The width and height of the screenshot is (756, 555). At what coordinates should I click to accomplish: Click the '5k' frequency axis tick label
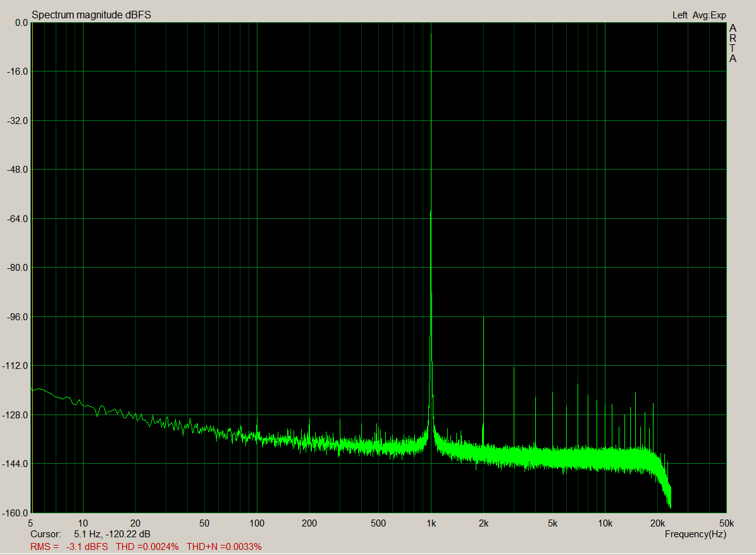click(552, 523)
